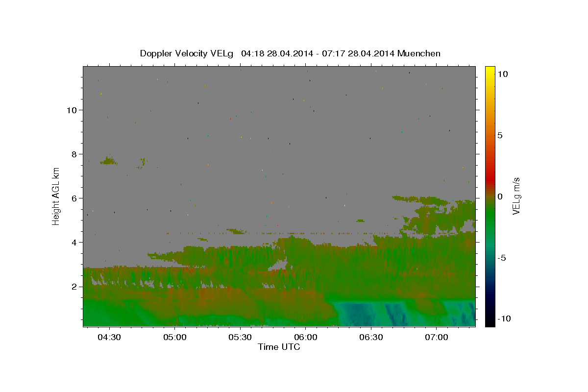Click the height axis tick label 10
Image resolution: width=588 pixels, height=392 pixels.
pos(73,110)
